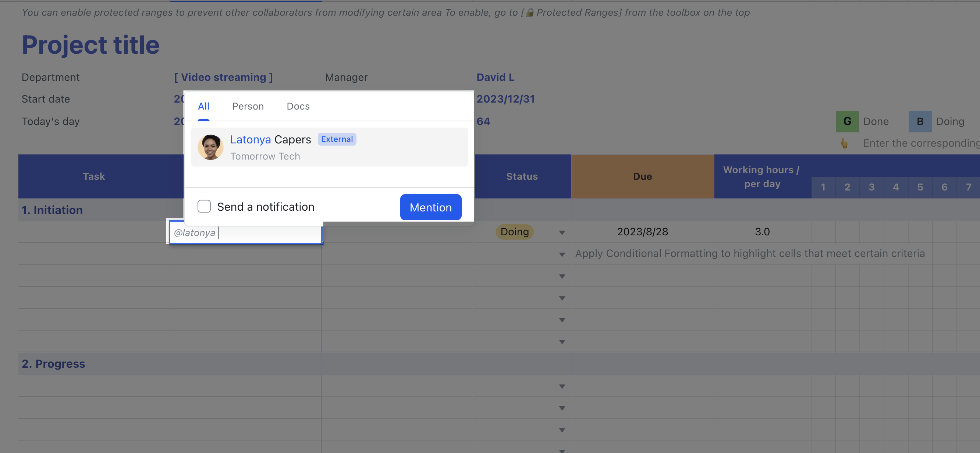This screenshot has height=453, width=980.
Task: Click the Mention button
Action: click(430, 207)
